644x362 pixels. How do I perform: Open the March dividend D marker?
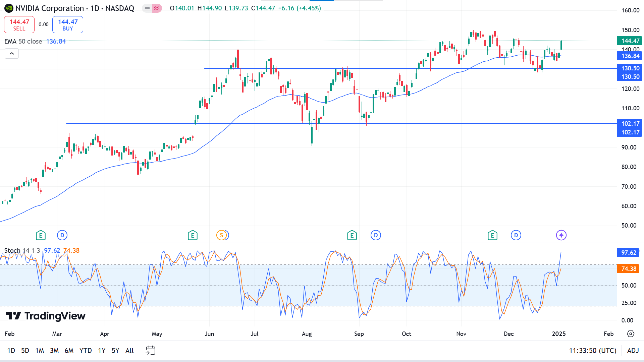click(62, 235)
